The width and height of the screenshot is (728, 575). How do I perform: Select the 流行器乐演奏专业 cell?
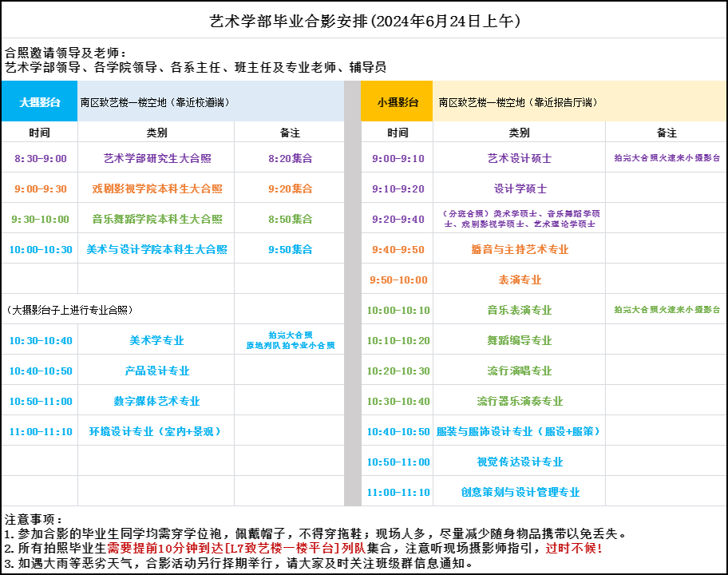519,402
